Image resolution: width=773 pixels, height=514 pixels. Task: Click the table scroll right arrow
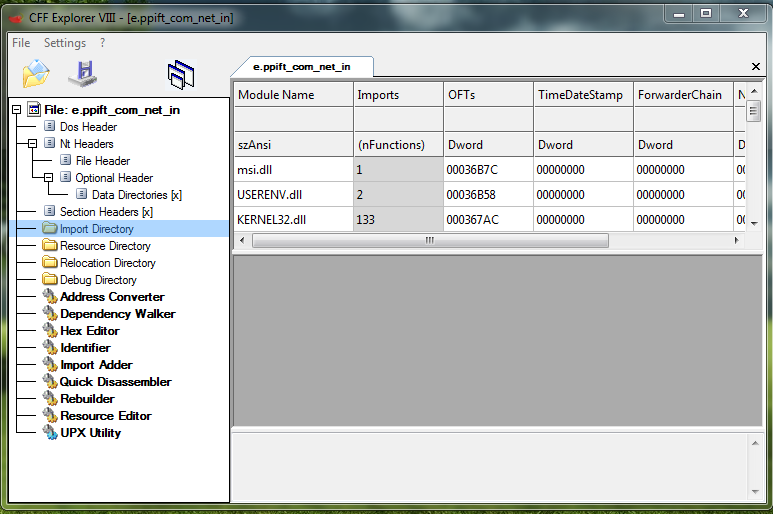tap(737, 240)
